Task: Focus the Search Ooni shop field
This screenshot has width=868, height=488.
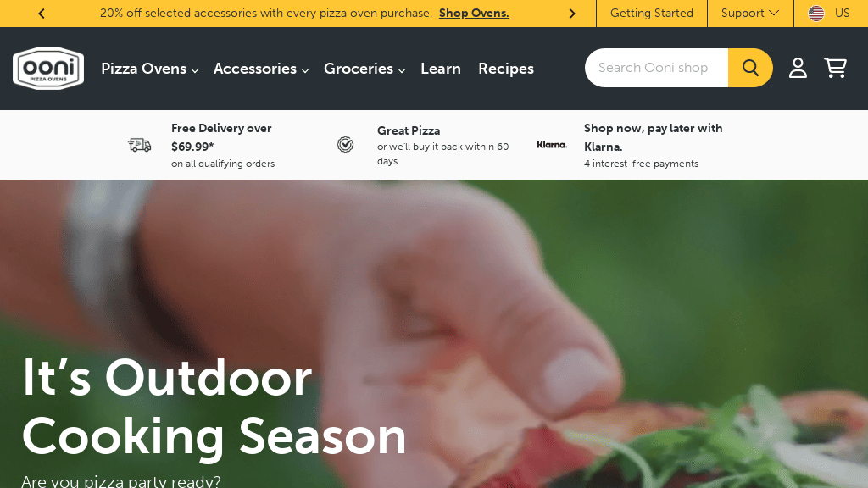Action: click(657, 68)
